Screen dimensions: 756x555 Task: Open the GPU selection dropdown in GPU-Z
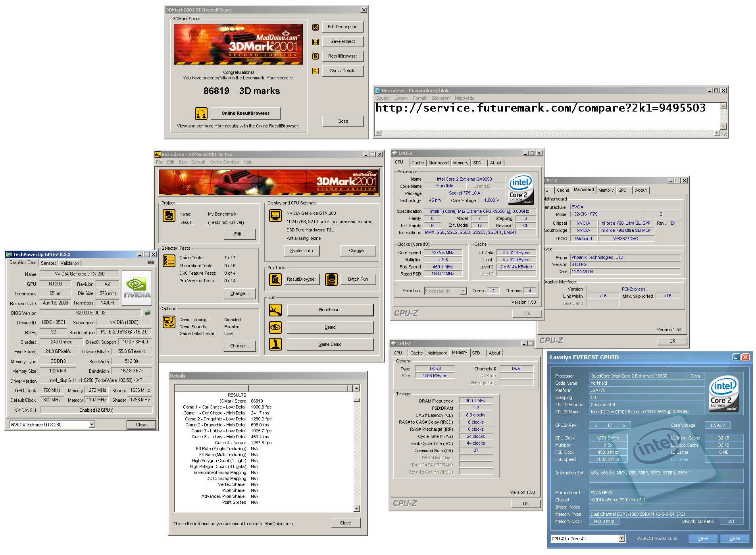point(92,425)
